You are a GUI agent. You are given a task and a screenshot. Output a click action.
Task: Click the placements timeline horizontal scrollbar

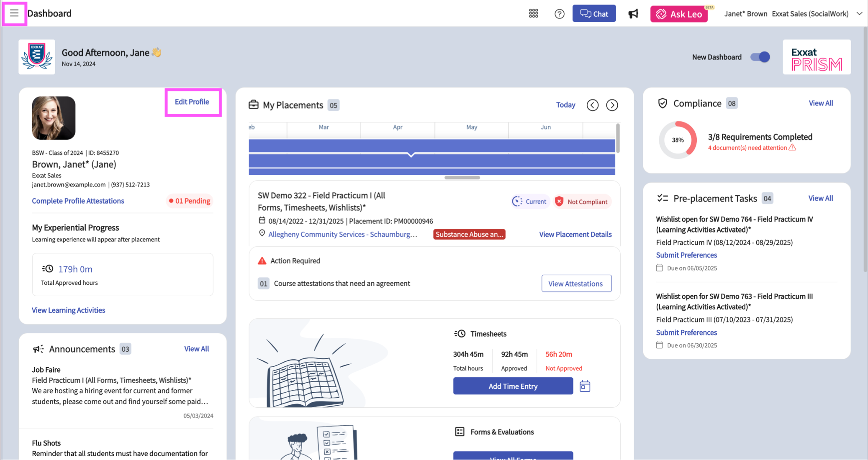462,177
